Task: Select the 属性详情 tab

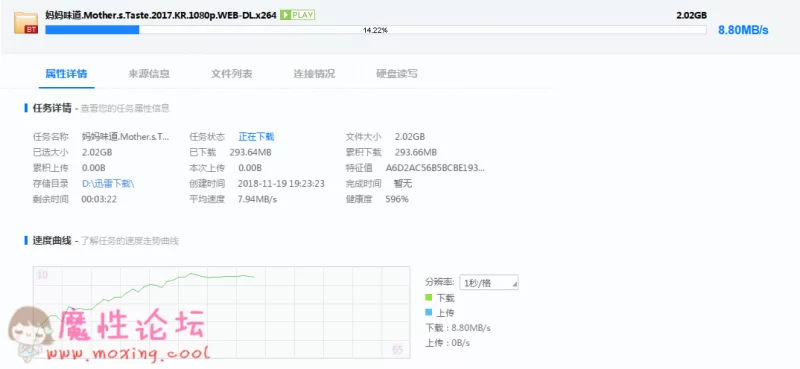Action: pos(66,73)
